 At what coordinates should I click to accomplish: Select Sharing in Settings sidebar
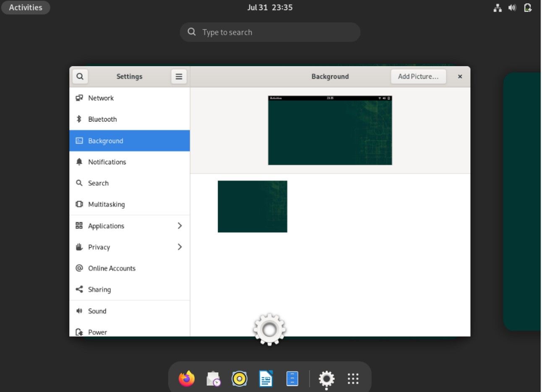pos(130,289)
